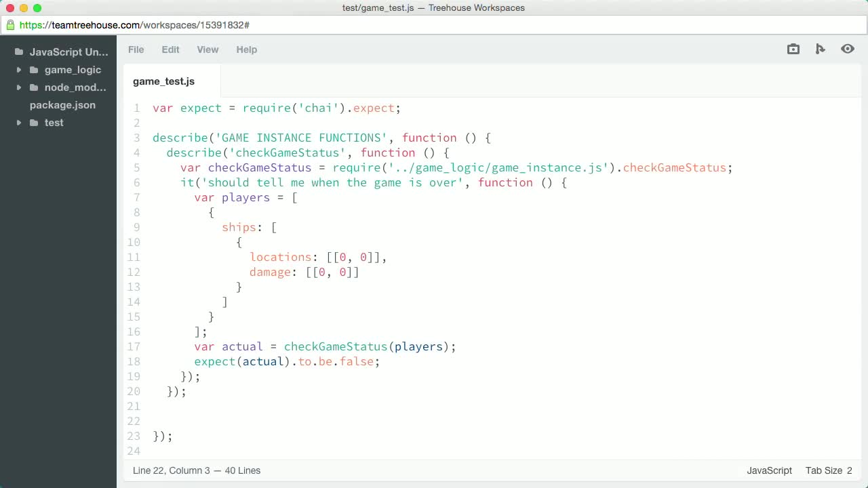This screenshot has height=488, width=868.
Task: Click the Line 22, Column 3 status text
Action: (172, 470)
